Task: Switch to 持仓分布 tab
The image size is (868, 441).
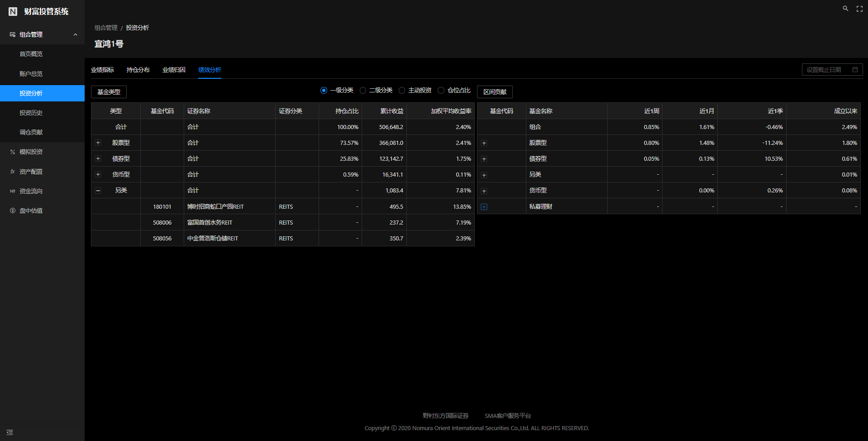Action: pyautogui.click(x=138, y=70)
